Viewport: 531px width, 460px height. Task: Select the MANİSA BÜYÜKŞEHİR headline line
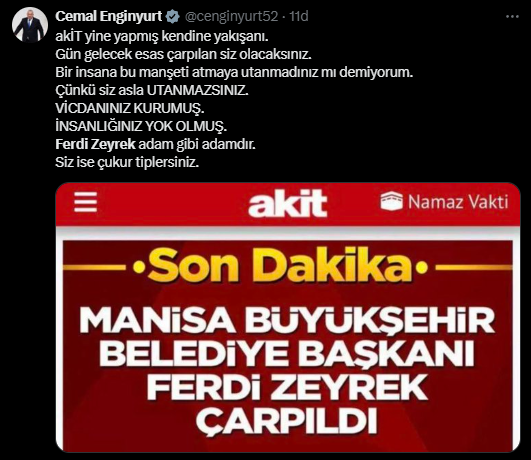[287, 320]
